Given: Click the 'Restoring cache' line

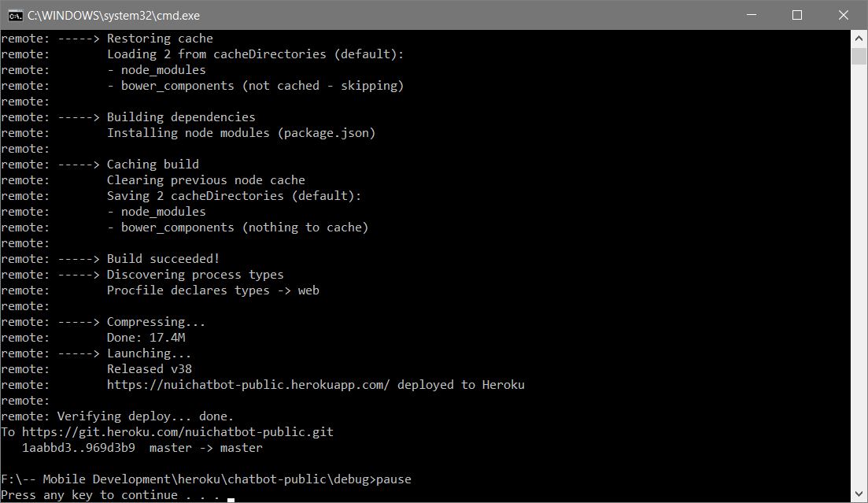Looking at the screenshot, I should tap(160, 39).
